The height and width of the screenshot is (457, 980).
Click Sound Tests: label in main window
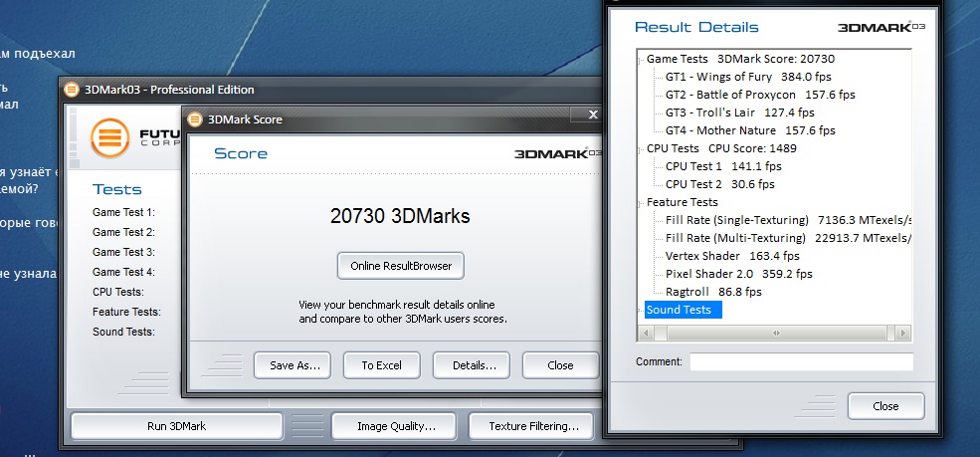(x=123, y=332)
